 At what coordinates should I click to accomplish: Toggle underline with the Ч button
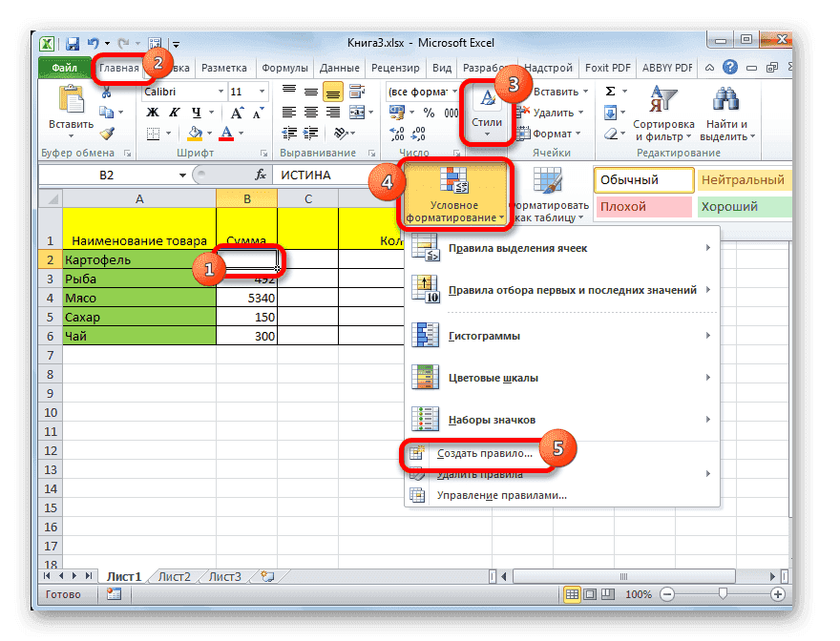pyautogui.click(x=199, y=111)
